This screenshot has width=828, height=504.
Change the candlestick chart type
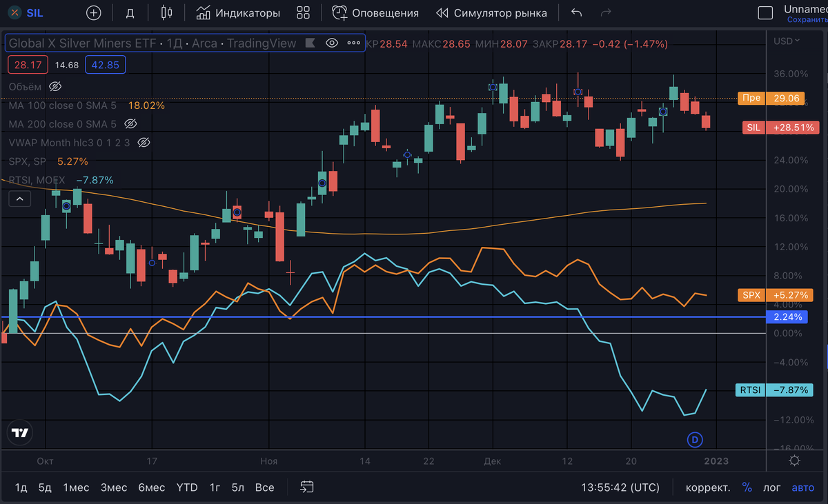166,12
